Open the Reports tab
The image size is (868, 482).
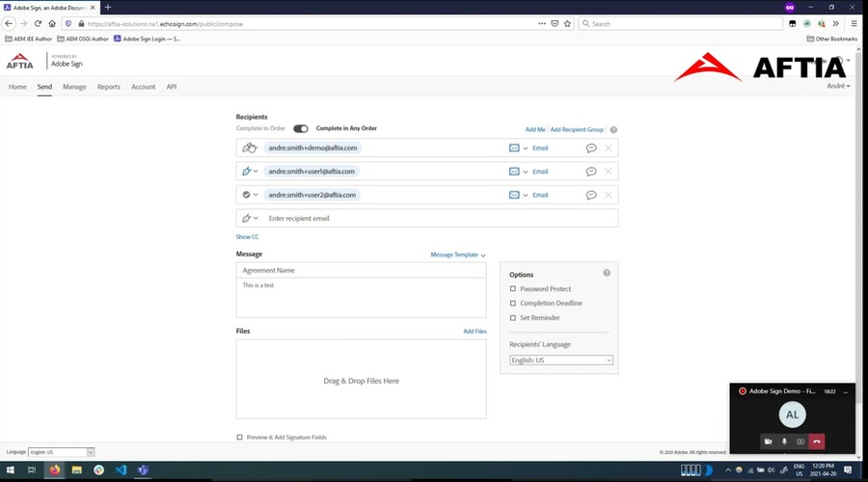pyautogui.click(x=108, y=87)
